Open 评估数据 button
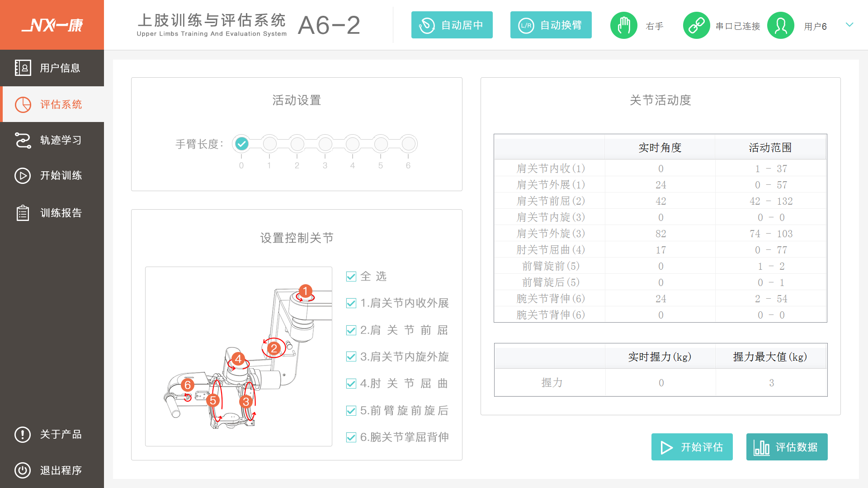 (x=787, y=447)
